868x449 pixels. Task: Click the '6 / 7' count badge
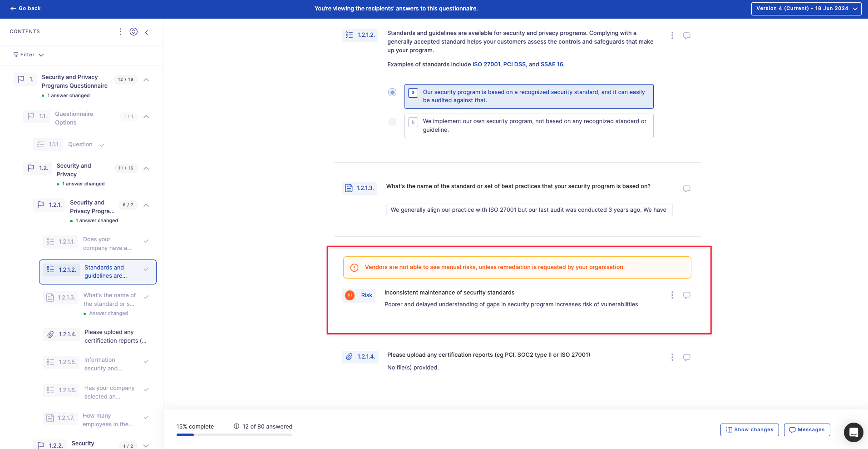[128, 205]
